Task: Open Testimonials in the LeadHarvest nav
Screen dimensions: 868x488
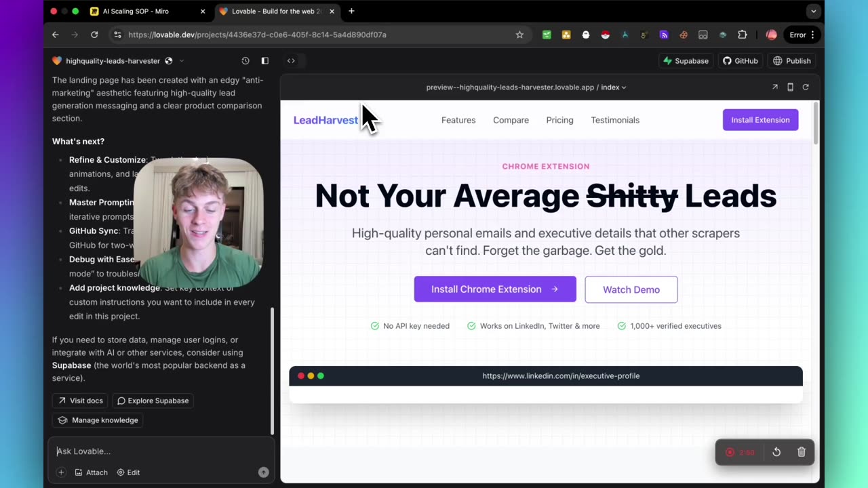Action: pos(615,120)
